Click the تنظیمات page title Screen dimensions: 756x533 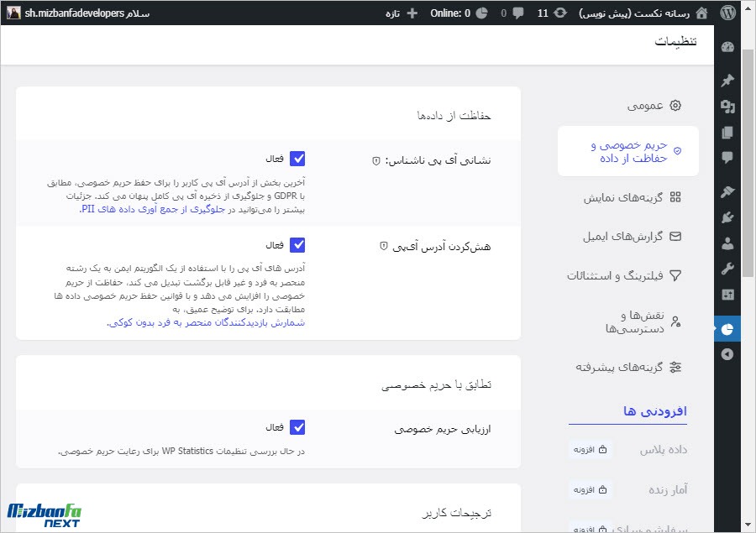(675, 41)
